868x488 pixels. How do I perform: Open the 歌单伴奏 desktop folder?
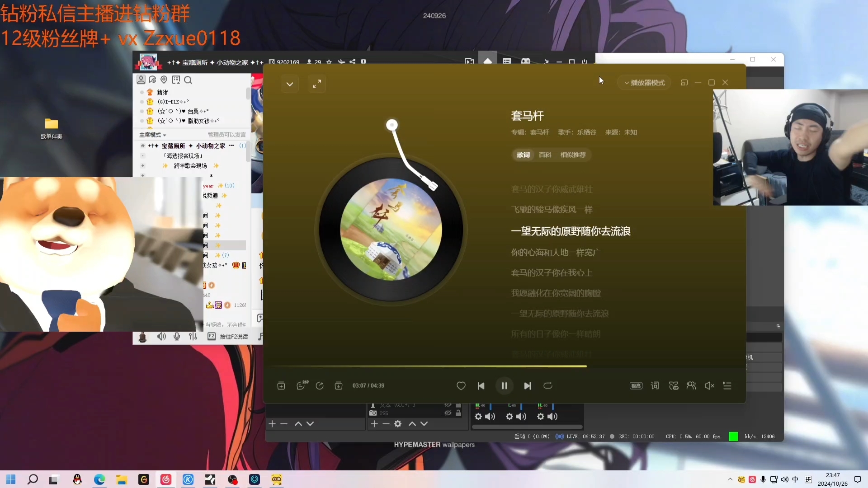[x=51, y=129]
